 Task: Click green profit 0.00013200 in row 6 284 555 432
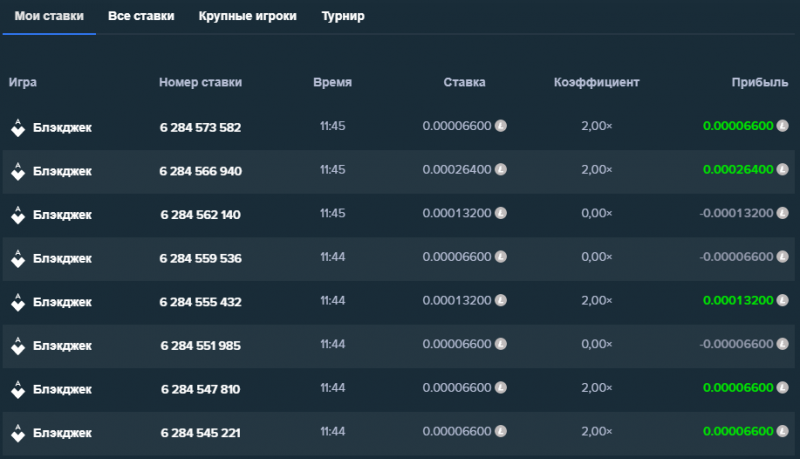(738, 300)
